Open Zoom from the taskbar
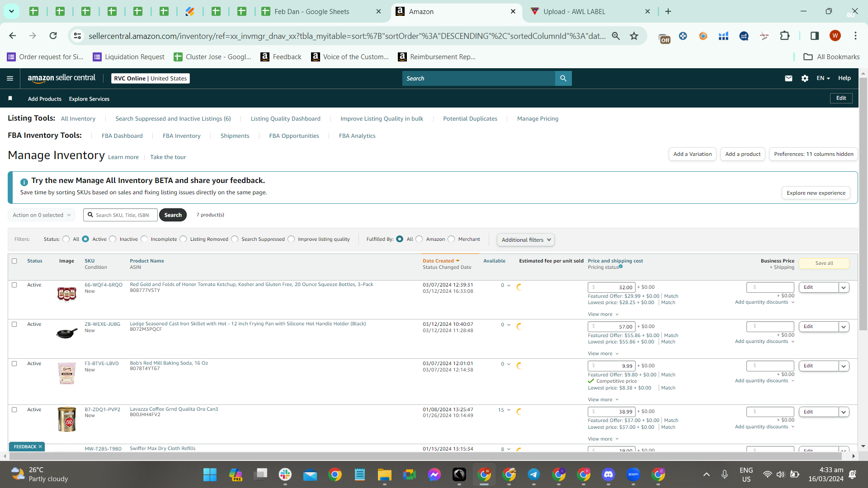868x488 pixels. tap(633, 474)
